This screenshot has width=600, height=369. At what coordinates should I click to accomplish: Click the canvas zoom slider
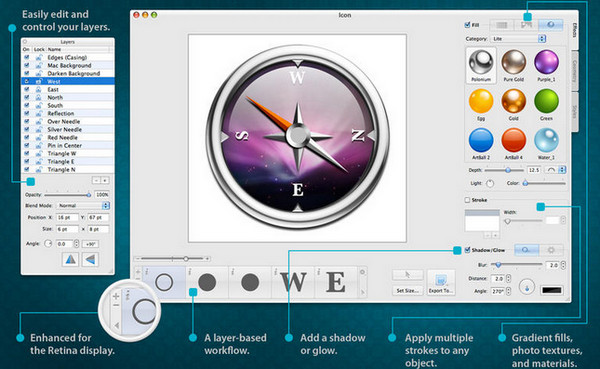pos(172,259)
